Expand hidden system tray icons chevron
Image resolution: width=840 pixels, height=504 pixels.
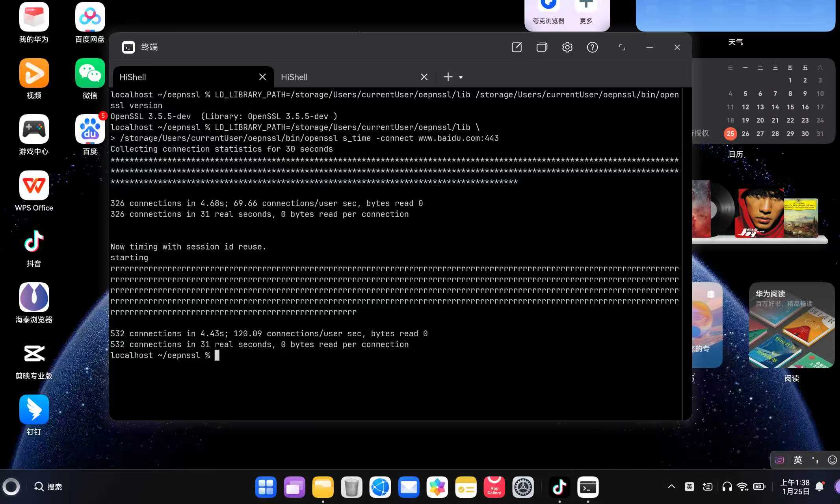(x=671, y=487)
